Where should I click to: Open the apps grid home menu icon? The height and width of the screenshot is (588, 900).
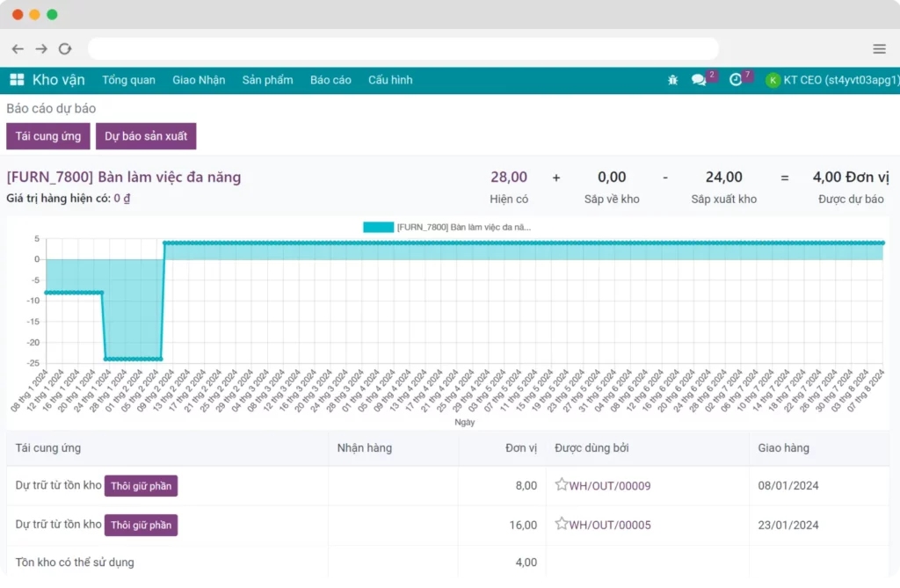(17, 80)
